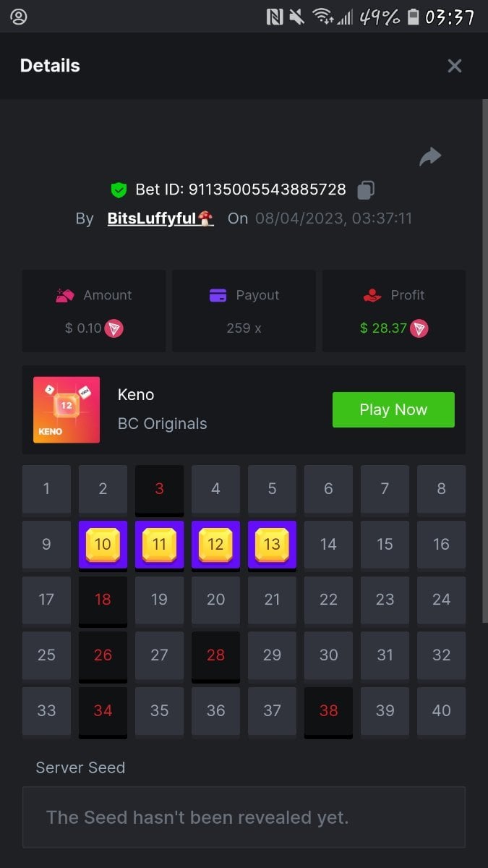Tap keno tile number 40
Screen dimensions: 488x868
click(x=441, y=712)
